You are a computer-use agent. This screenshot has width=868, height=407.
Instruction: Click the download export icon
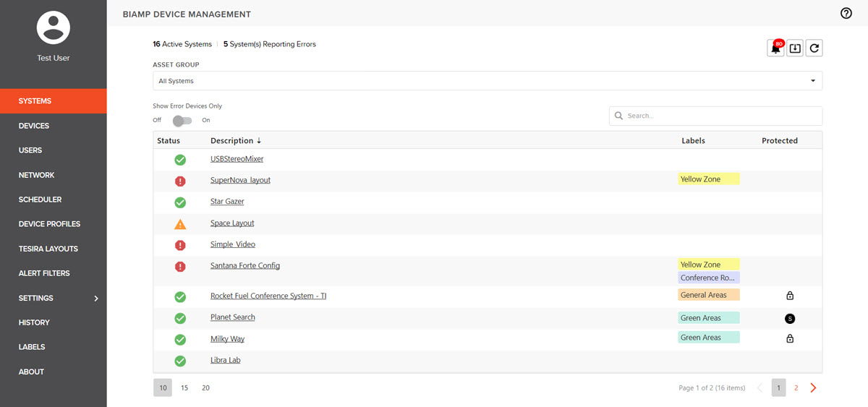click(x=795, y=48)
